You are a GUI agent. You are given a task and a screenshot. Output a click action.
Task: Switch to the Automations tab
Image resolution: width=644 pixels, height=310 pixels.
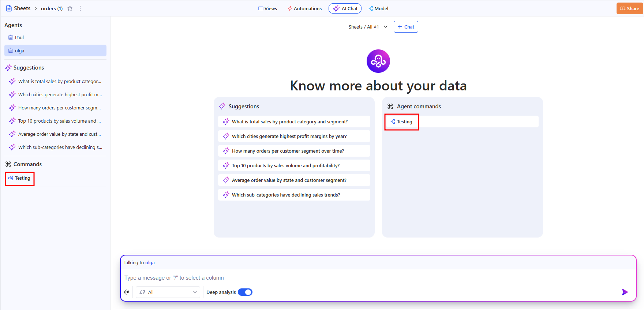click(304, 8)
